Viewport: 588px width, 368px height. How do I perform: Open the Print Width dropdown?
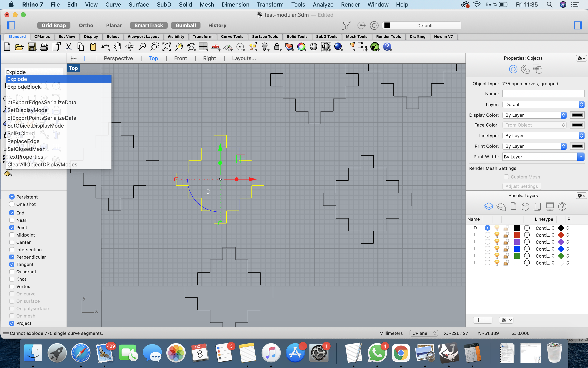[x=543, y=157]
